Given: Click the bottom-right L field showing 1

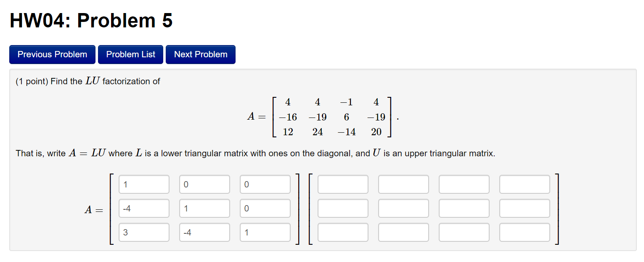Looking at the screenshot, I should (265, 232).
